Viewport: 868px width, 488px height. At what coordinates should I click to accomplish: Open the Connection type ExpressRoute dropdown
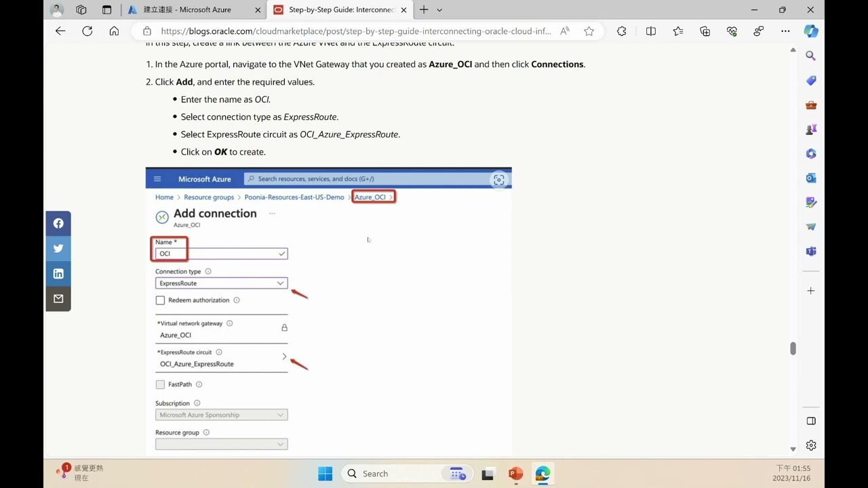pyautogui.click(x=221, y=283)
